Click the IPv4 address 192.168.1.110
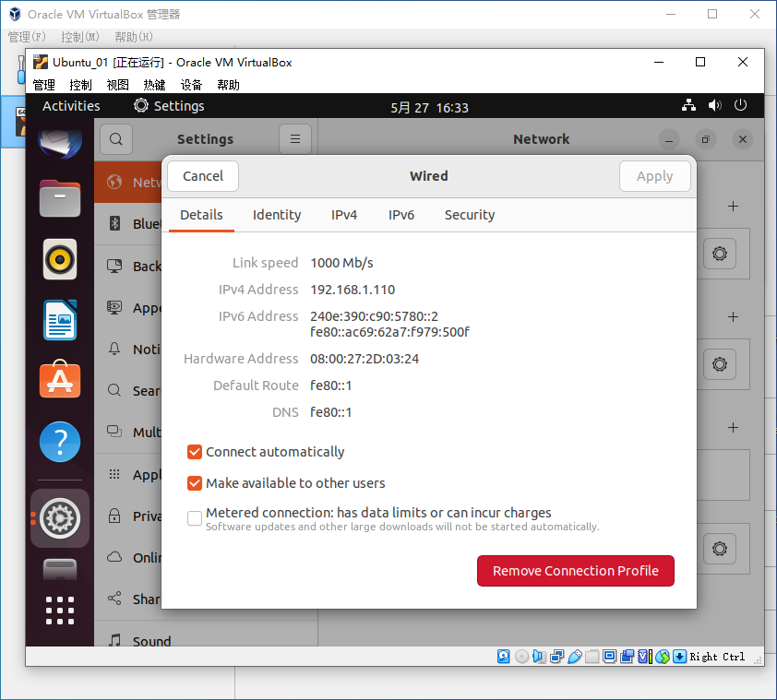The width and height of the screenshot is (777, 700). point(353,290)
